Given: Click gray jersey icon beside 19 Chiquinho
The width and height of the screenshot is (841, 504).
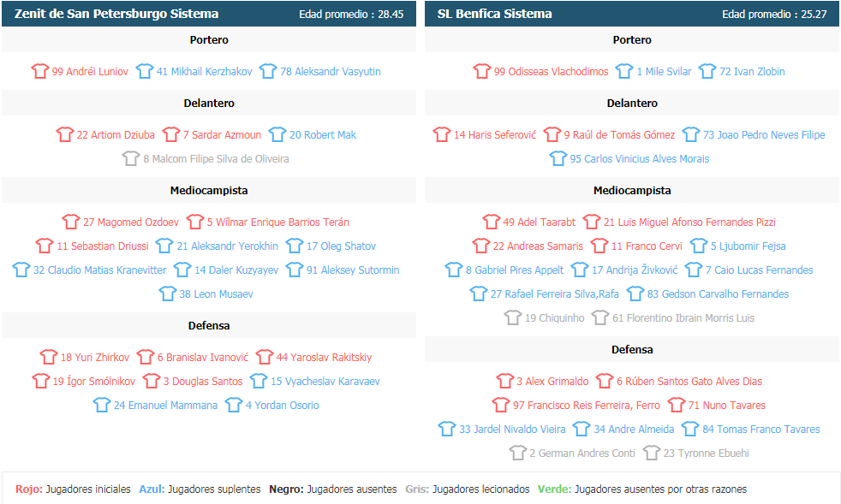Looking at the screenshot, I should pos(513,317).
